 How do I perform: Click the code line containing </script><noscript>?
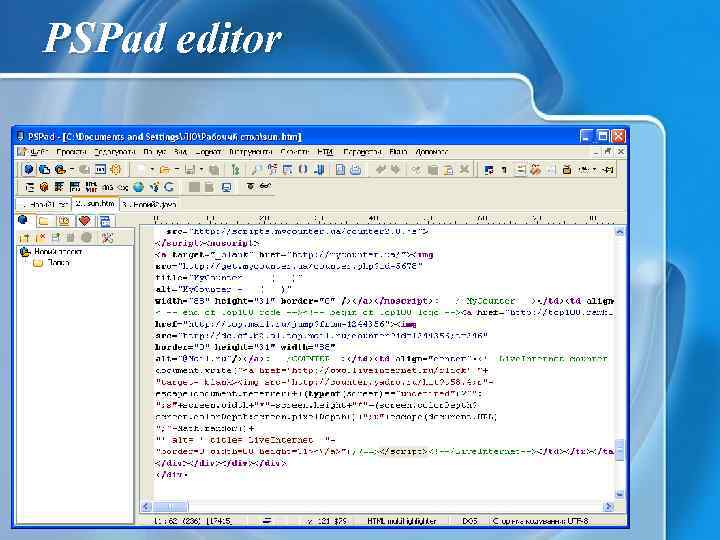(208, 243)
